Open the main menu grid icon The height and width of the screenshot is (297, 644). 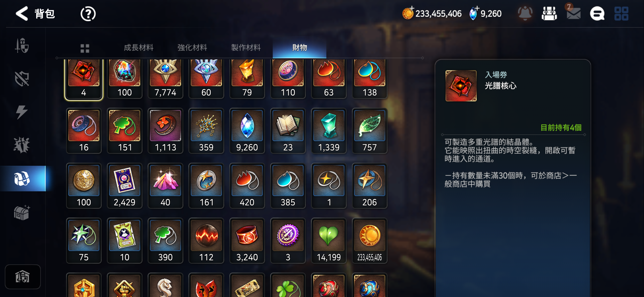[x=621, y=14]
